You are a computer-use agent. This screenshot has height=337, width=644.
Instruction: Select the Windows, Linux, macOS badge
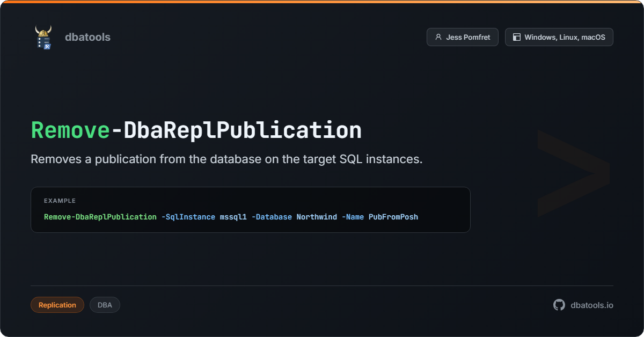click(559, 37)
